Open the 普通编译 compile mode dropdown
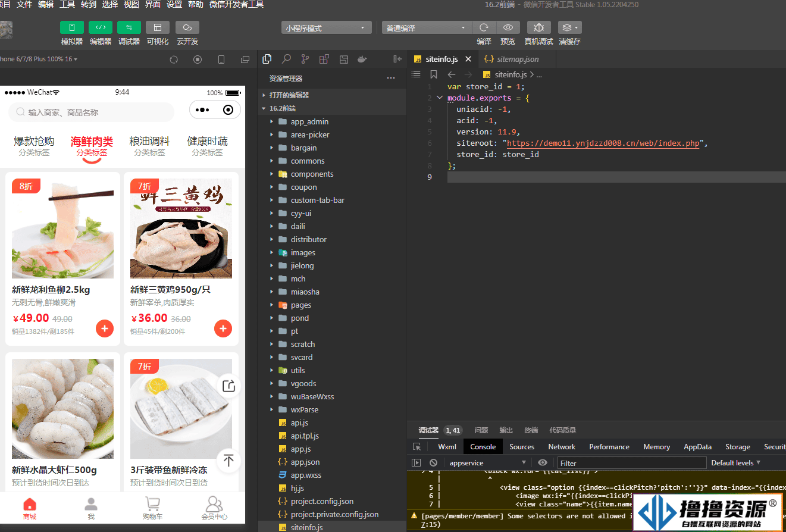The width and height of the screenshot is (786, 532). click(x=427, y=28)
